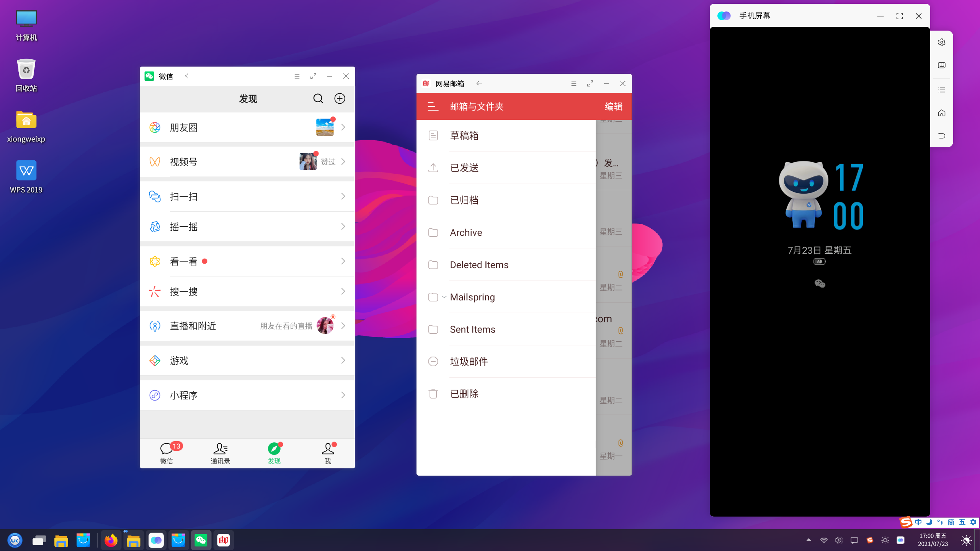Open the 我 profile tab
980x551 pixels.
pos(328,453)
